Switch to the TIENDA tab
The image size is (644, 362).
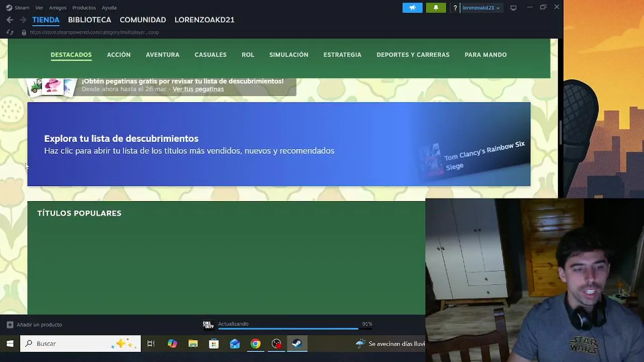pyautogui.click(x=46, y=20)
